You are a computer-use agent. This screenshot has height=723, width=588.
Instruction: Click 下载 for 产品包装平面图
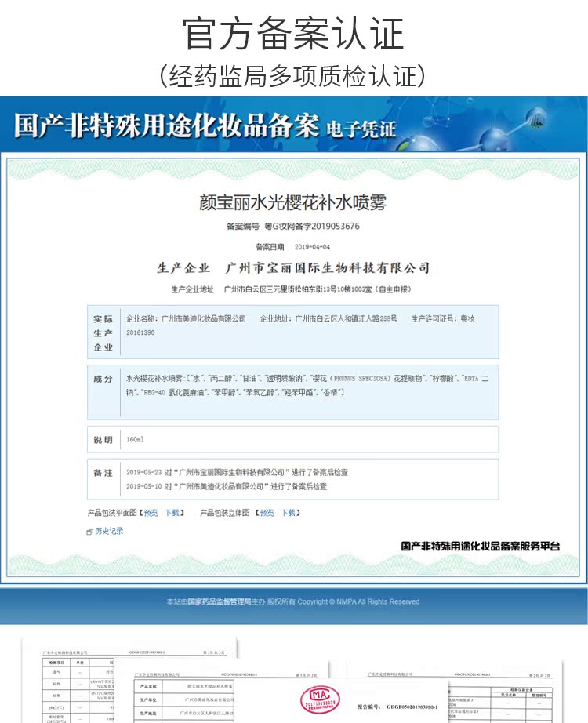pyautogui.click(x=172, y=513)
